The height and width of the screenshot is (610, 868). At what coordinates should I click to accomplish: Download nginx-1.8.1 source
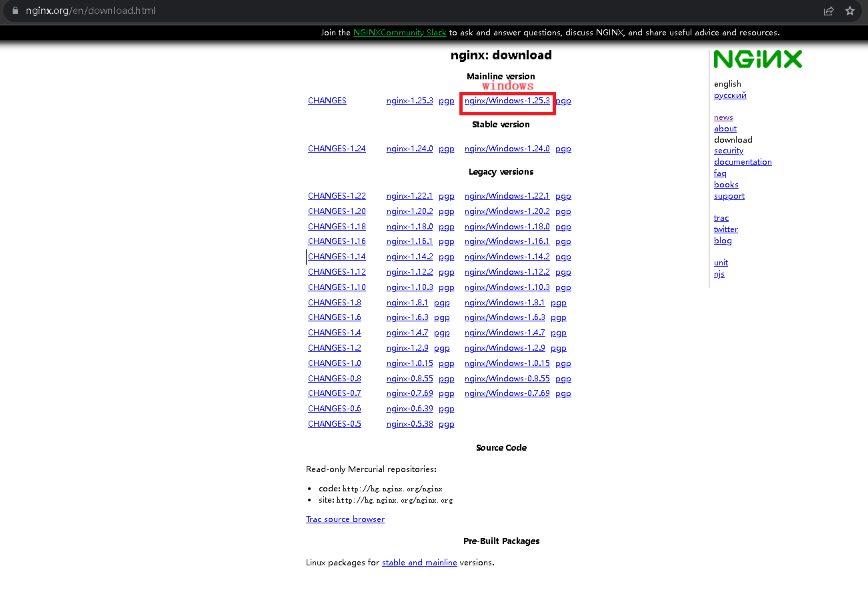(407, 303)
